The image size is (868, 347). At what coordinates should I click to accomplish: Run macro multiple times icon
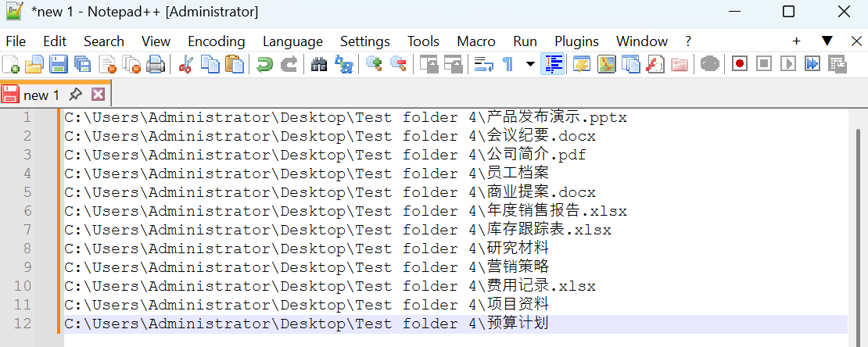[x=812, y=64]
